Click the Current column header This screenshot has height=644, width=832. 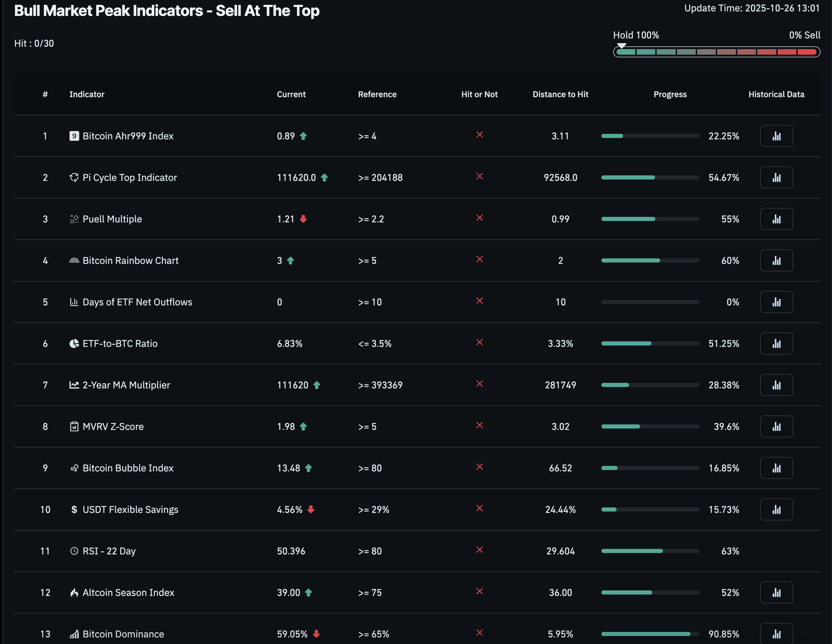pos(291,94)
